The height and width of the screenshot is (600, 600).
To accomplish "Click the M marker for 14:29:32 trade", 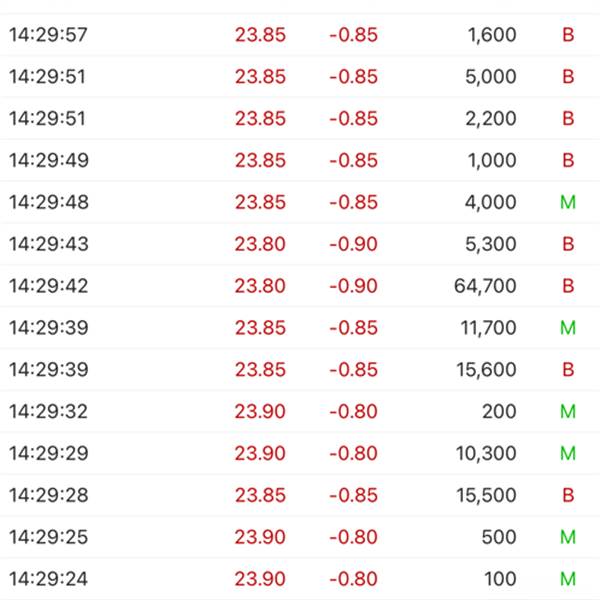I will click(x=568, y=412).
